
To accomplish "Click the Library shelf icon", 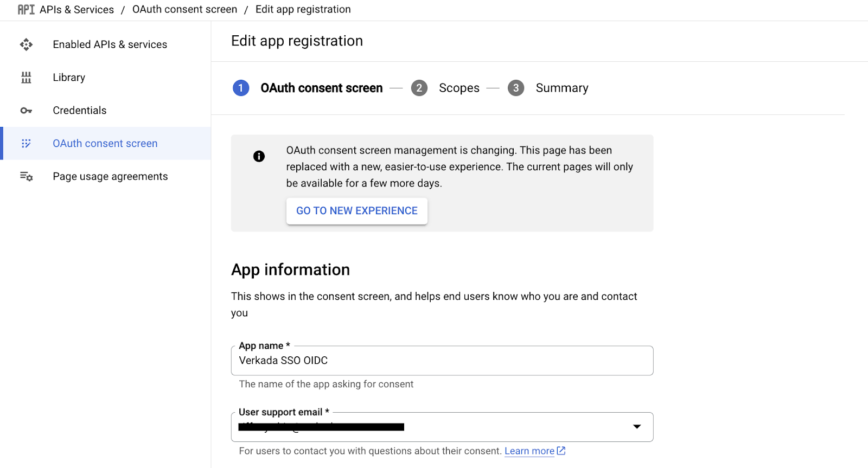I will point(26,78).
